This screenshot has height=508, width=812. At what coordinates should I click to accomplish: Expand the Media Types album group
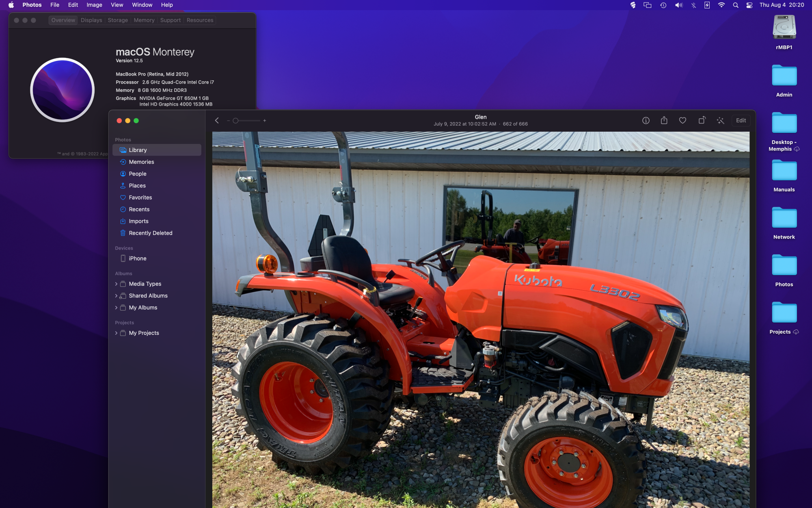click(x=116, y=284)
